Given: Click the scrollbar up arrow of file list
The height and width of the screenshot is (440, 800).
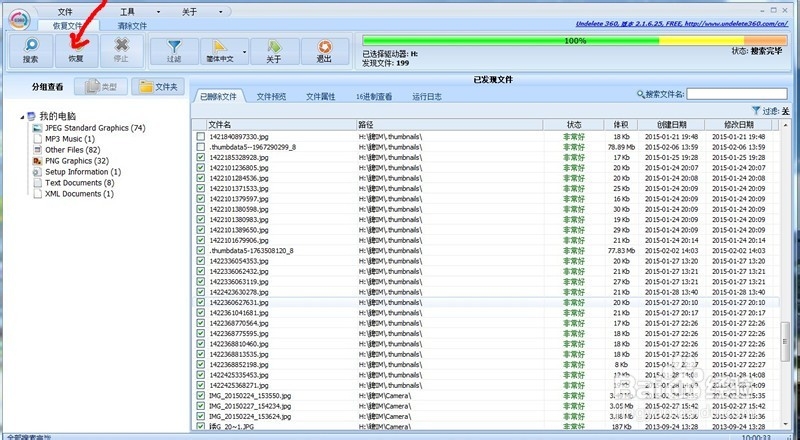Looking at the screenshot, I should coord(786,125).
